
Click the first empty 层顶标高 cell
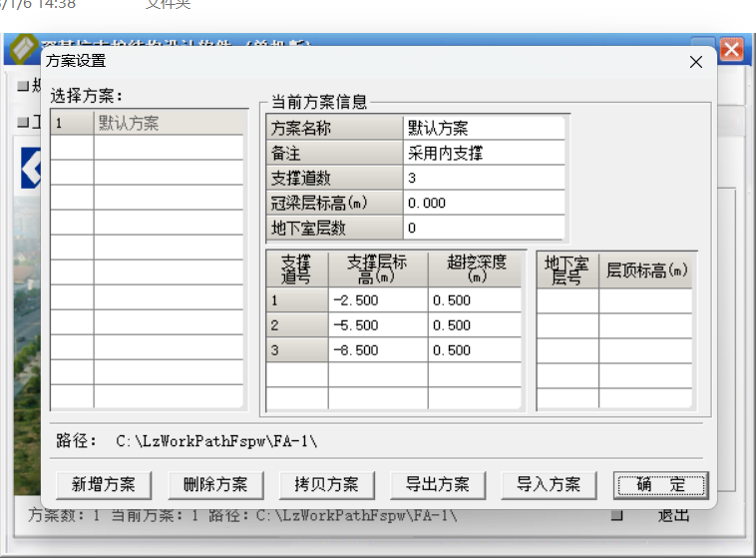645,300
